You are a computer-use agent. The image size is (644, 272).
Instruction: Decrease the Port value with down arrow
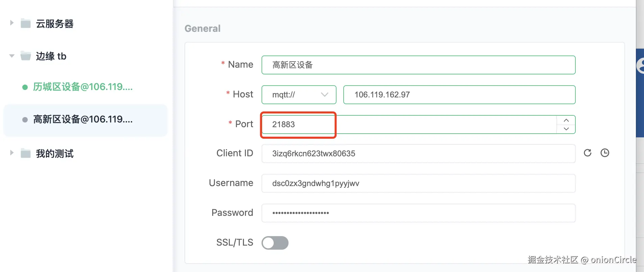566,129
